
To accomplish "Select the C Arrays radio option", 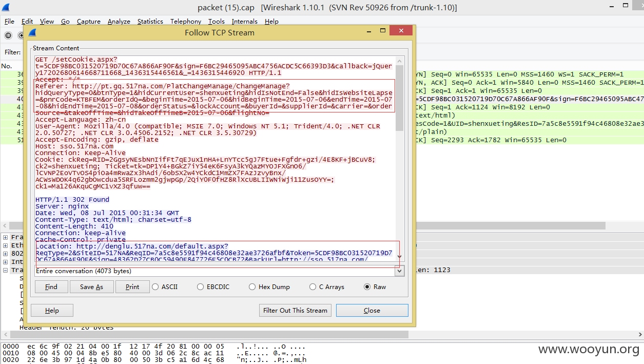I will tap(313, 287).
